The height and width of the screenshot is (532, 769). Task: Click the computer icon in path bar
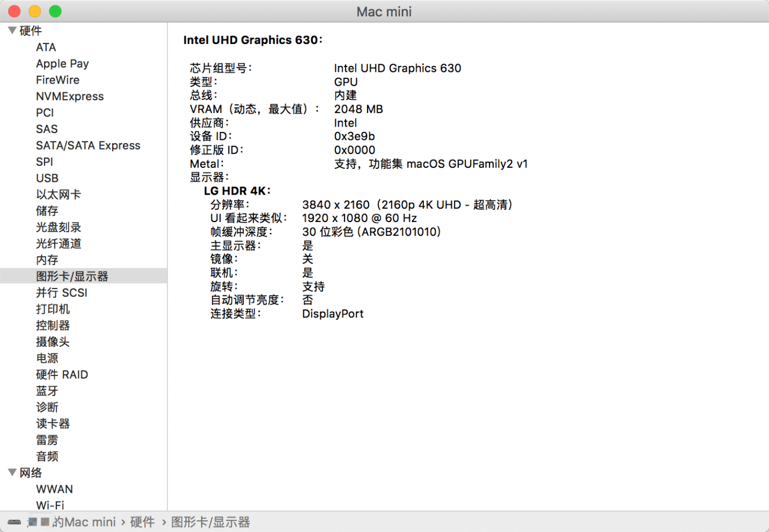(14, 522)
